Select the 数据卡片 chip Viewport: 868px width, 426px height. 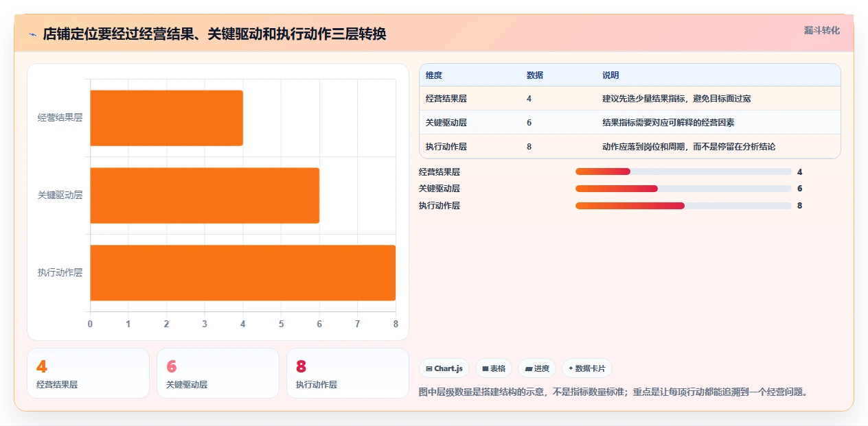click(587, 368)
